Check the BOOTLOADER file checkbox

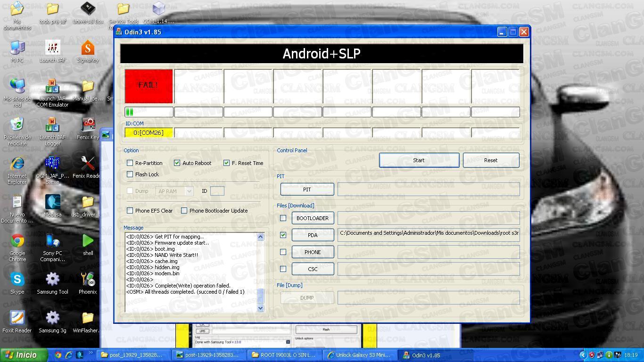click(283, 218)
